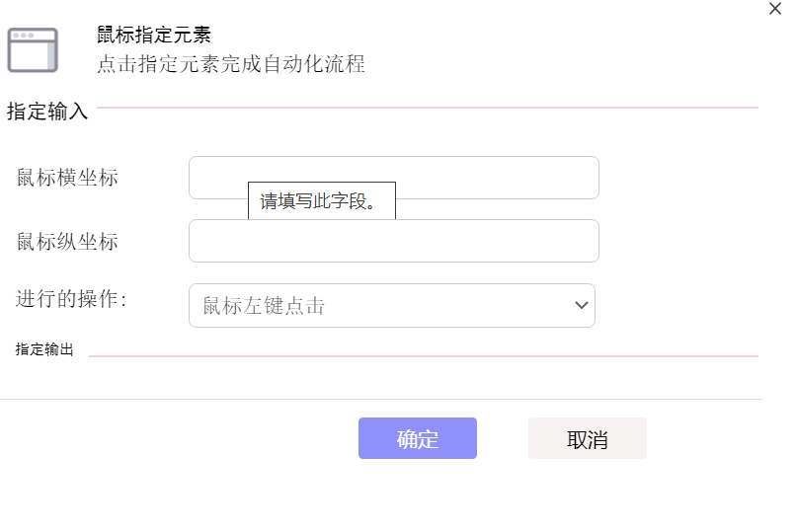Click the 进行的操作 label
797x532 pixels.
71,299
